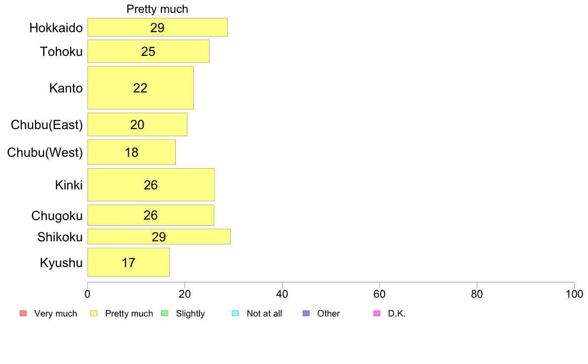Click the 100 tick on x-axis
588x364 pixels.
click(x=574, y=294)
